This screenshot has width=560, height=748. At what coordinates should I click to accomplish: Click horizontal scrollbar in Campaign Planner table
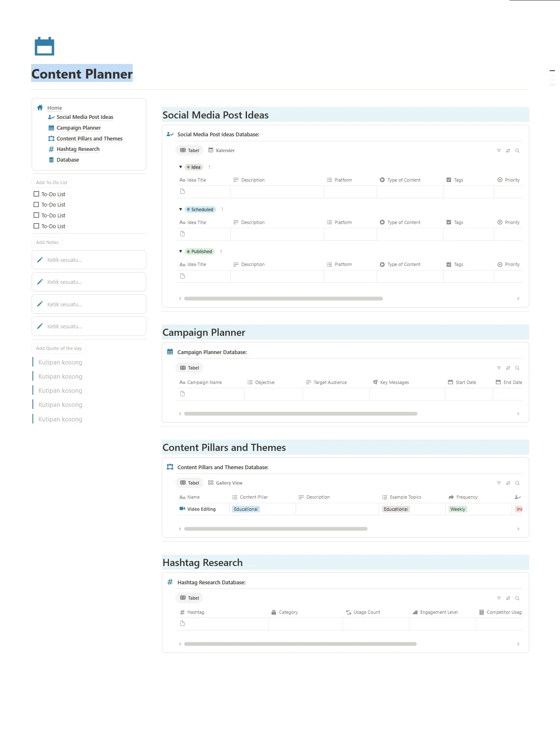pyautogui.click(x=301, y=413)
